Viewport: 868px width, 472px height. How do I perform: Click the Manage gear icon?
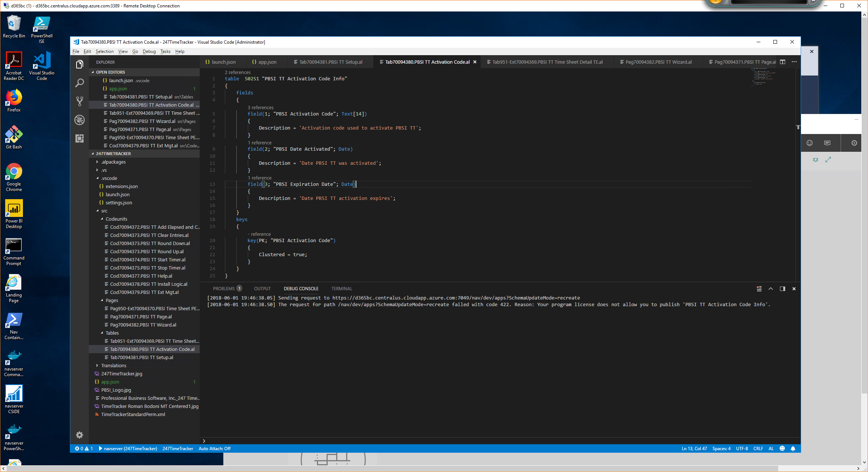coord(80,435)
